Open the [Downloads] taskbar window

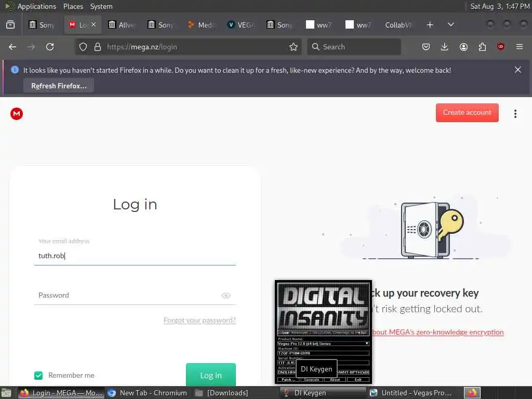coord(235,393)
